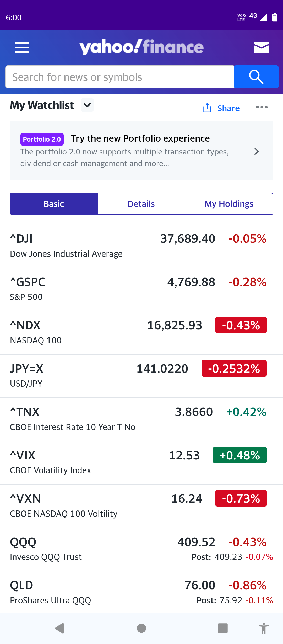Open the hamburger navigation menu
This screenshot has height=644, width=283.
tap(22, 47)
